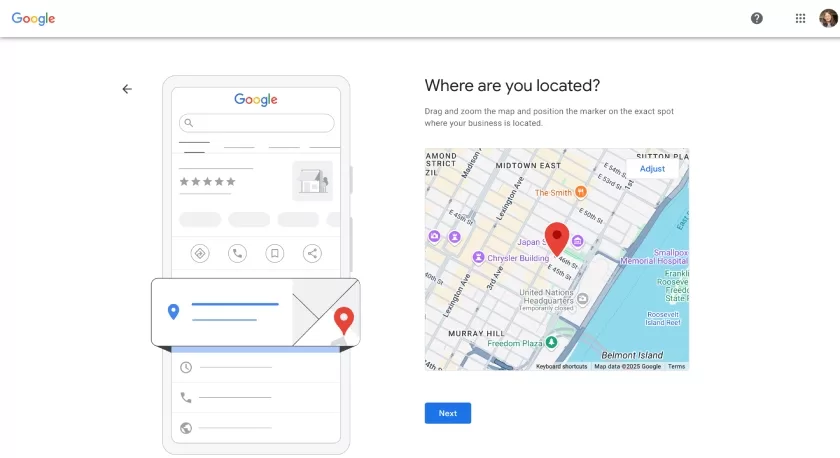Open the account profile picture
This screenshot has height=458, width=840.
pos(828,18)
